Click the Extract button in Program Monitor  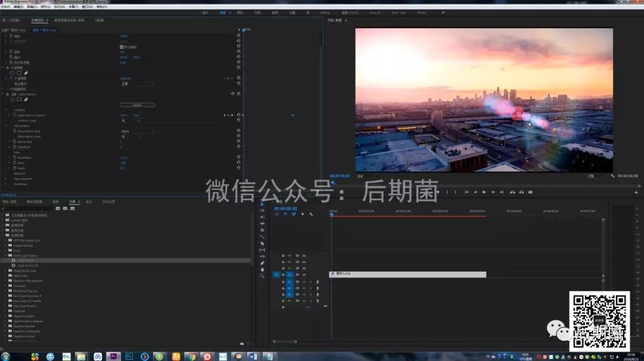click(521, 192)
